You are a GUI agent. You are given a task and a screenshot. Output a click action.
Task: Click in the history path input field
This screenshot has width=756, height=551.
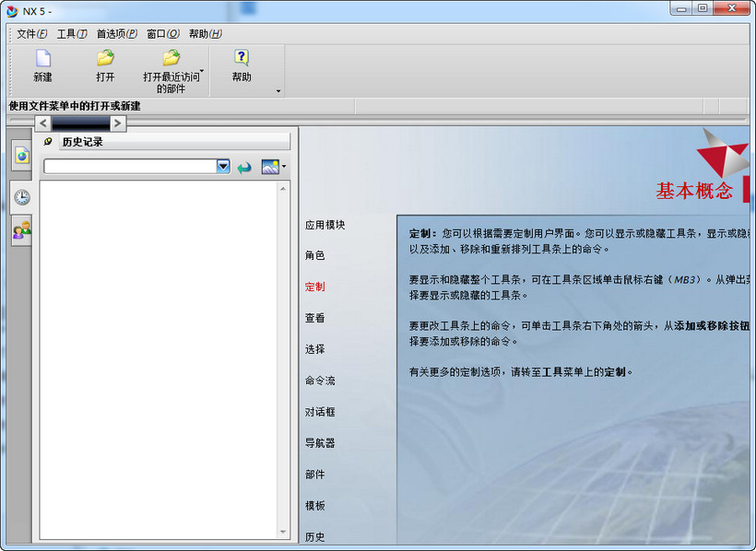tap(129, 167)
